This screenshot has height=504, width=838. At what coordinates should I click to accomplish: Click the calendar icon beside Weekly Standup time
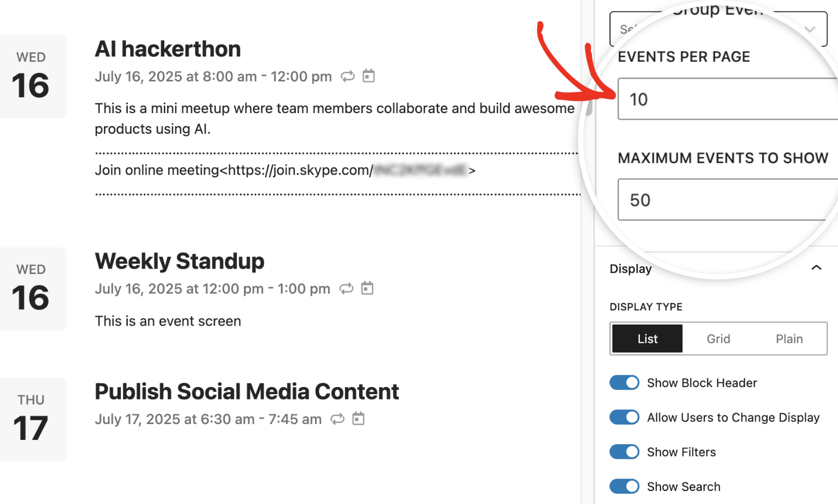point(367,288)
